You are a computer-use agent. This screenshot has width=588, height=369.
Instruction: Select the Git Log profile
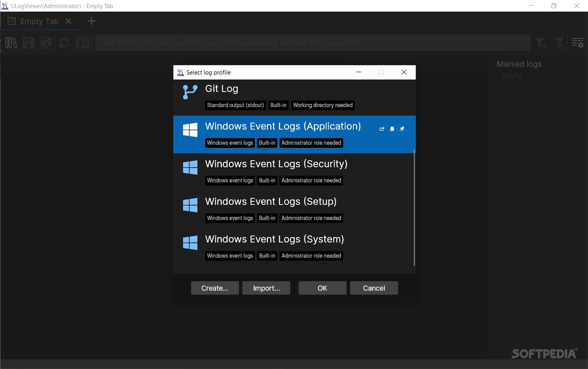(x=294, y=97)
